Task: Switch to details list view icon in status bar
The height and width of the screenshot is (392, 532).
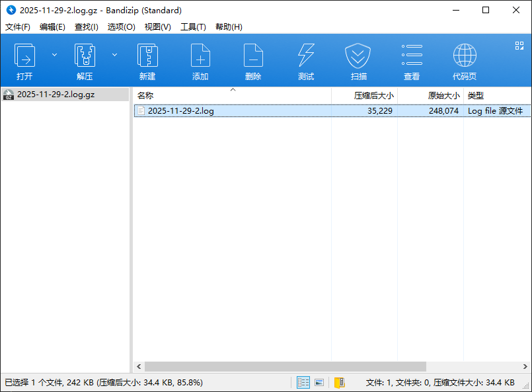Action: [303, 383]
